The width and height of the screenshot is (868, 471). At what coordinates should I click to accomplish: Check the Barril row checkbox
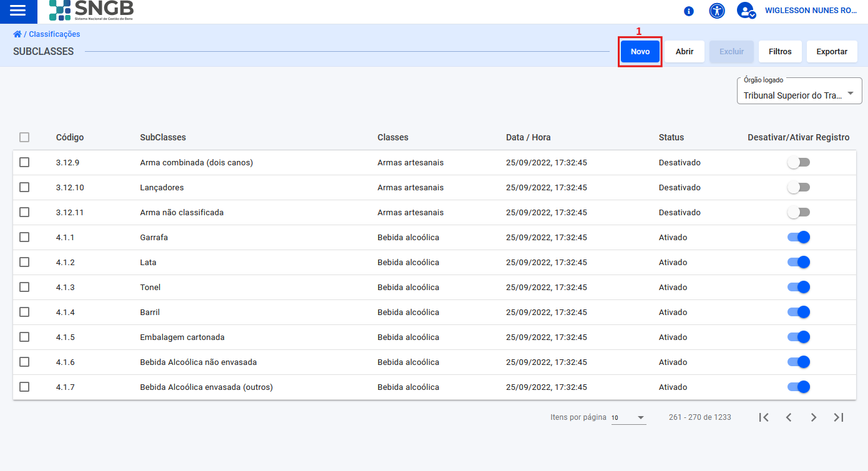24,312
